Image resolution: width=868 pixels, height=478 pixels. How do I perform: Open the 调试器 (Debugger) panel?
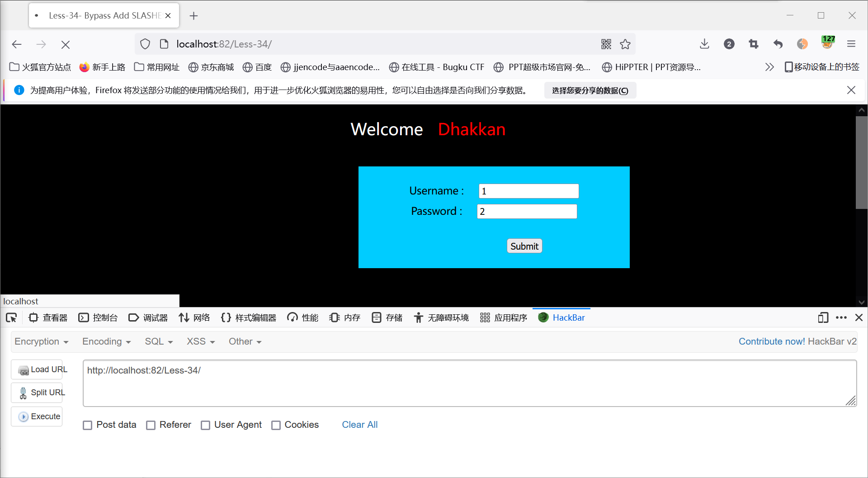coord(148,317)
